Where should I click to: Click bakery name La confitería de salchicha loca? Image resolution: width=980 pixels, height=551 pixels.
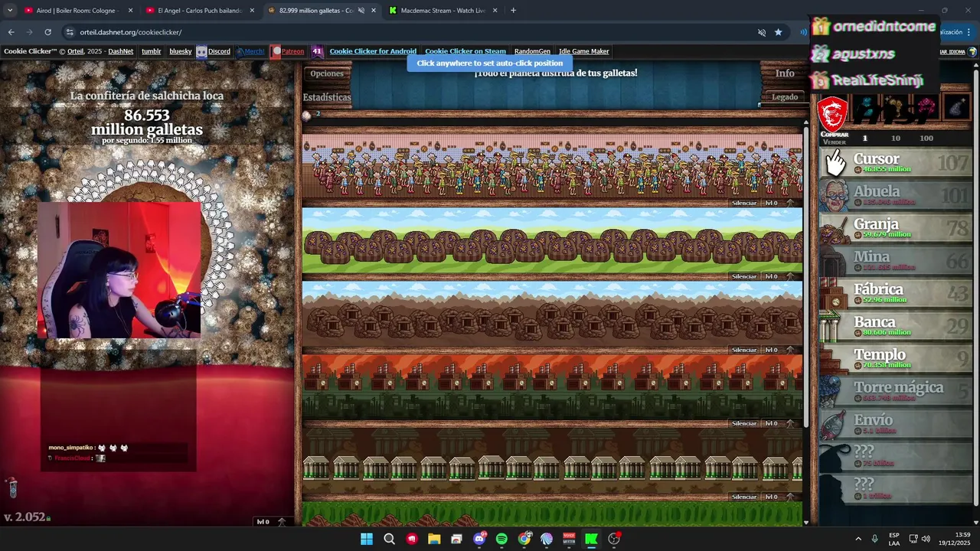point(147,96)
